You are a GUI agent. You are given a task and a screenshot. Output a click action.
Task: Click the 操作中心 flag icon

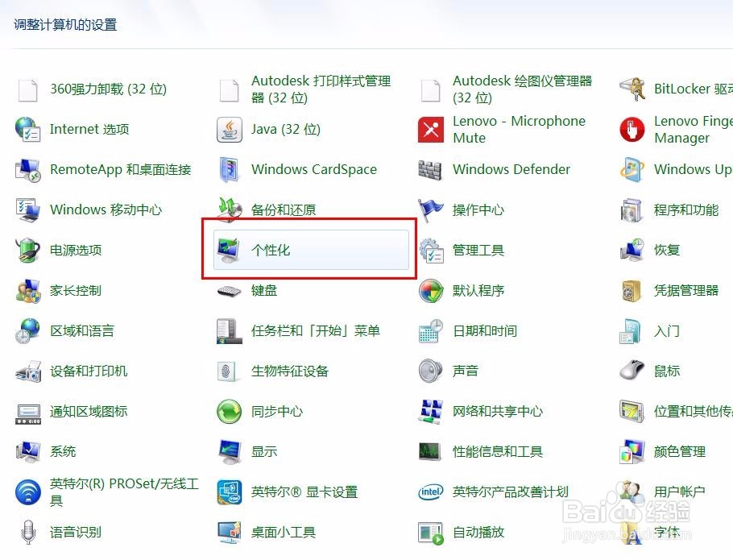[430, 209]
